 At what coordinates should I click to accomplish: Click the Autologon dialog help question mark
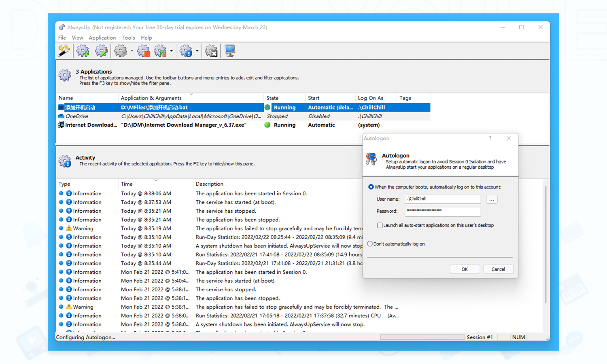[490, 138]
